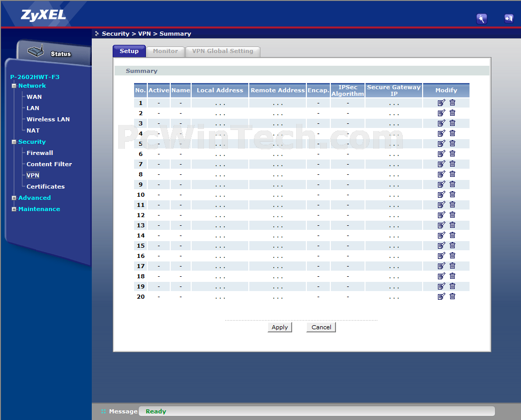This screenshot has height=420, width=521.
Task: Edit VPN rule number 5
Action: point(441,144)
